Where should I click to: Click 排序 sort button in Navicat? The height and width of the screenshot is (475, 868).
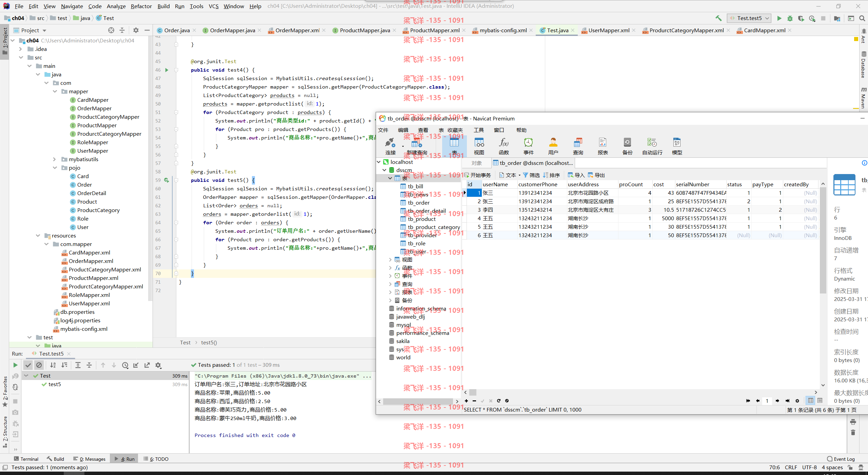coord(551,175)
